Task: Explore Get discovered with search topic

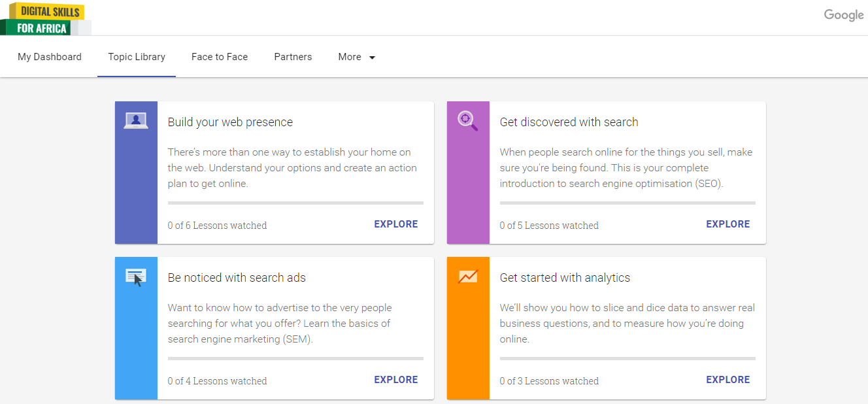Action: click(x=727, y=224)
